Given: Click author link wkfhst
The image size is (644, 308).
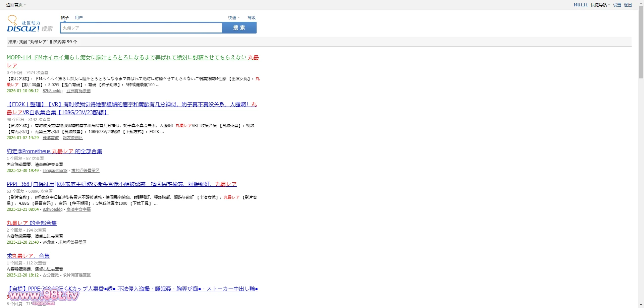Looking at the screenshot, I should click(x=48, y=242).
